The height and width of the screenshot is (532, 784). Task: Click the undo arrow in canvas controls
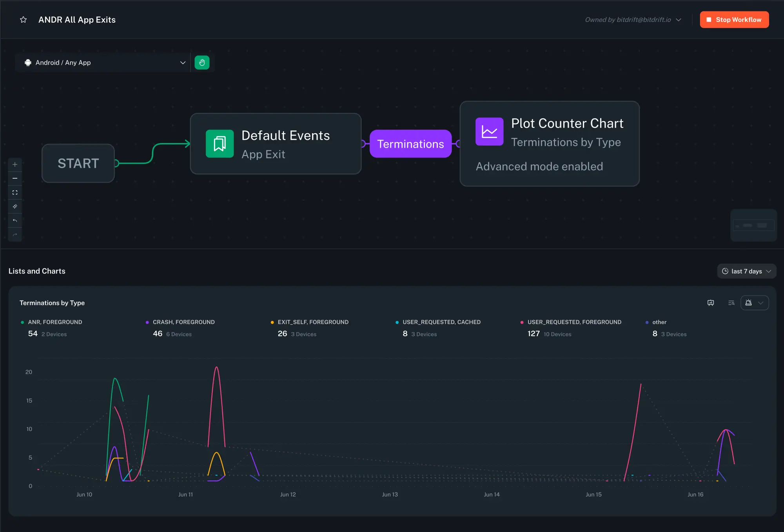pos(15,221)
